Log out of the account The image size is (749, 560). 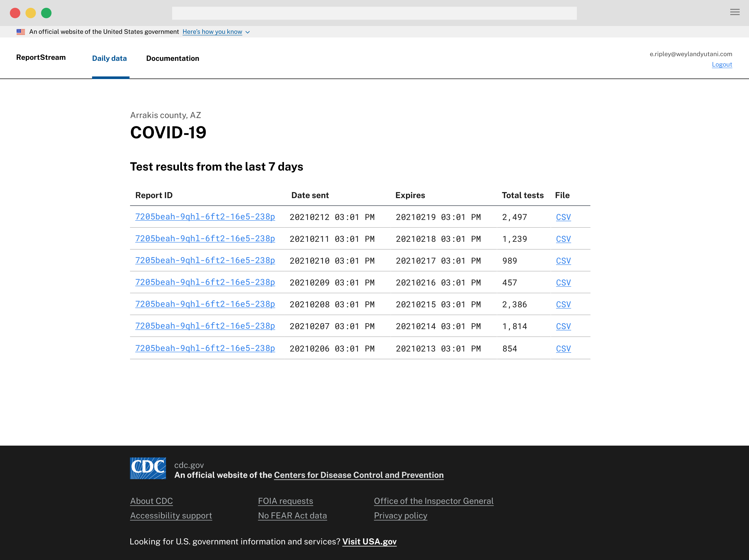coord(722,64)
